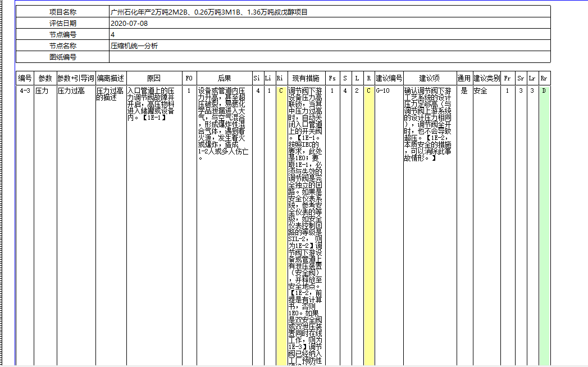Click the recommendation number G-10
588x367 pixels.
click(x=383, y=91)
